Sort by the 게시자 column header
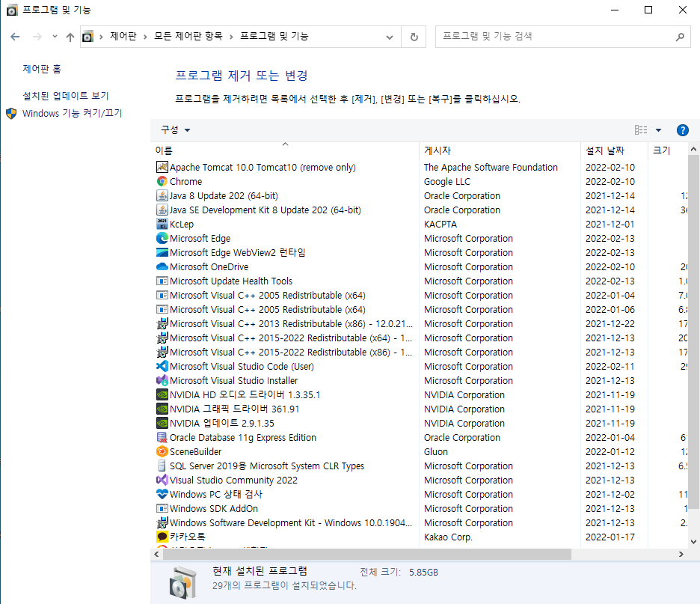This screenshot has width=700, height=604. 500,150
